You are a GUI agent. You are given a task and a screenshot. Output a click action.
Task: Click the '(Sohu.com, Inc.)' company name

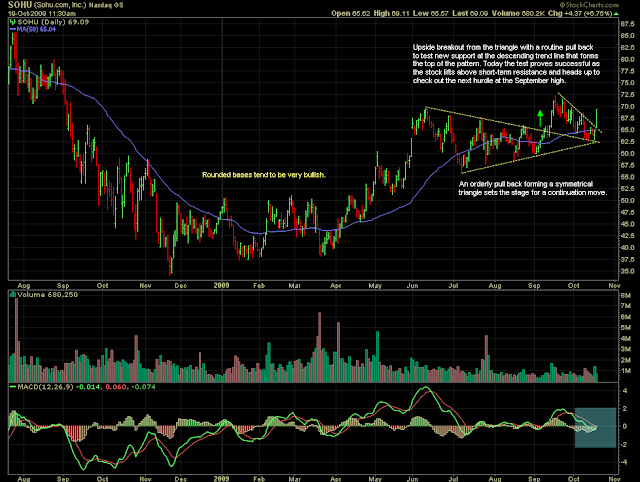click(x=60, y=5)
